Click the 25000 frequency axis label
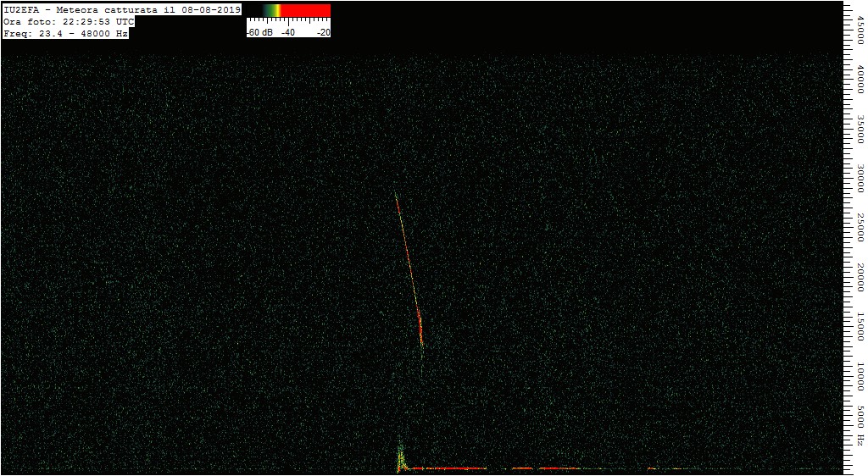Image resolution: width=868 pixels, height=476 pixels. [860, 228]
